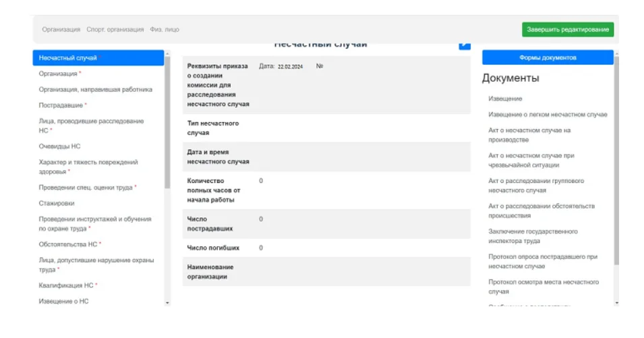Screen dimensions: 644x338
Task: Click the documents panel scrollbar thumb
Action: tap(616, 161)
